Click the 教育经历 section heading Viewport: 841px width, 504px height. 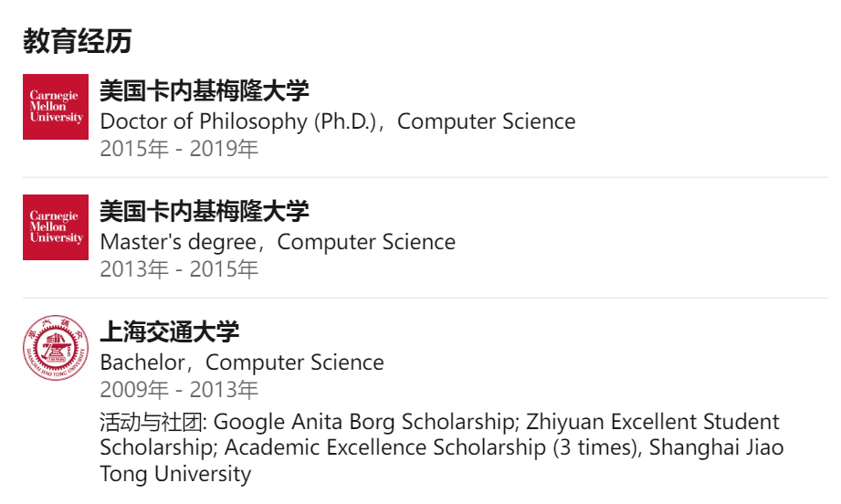pos(78,41)
